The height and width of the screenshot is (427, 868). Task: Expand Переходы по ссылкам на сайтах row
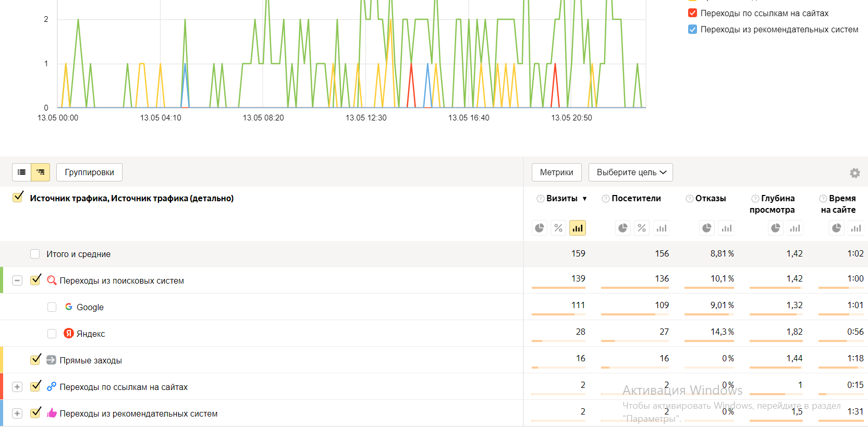[17, 387]
